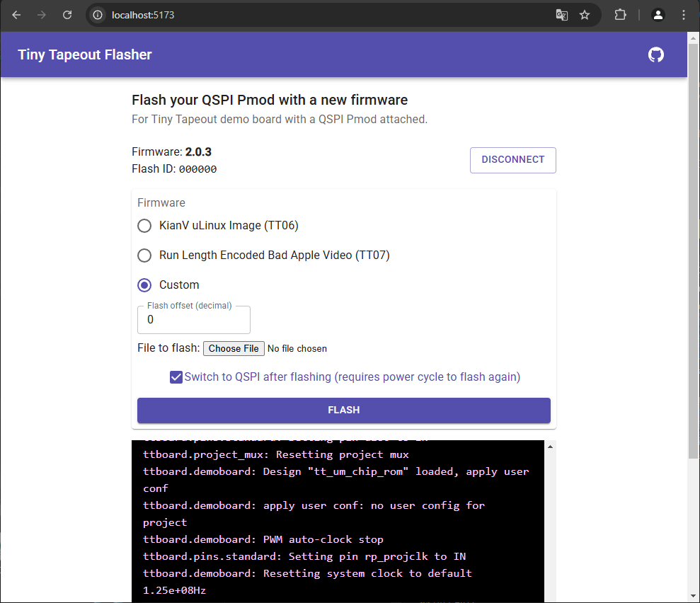This screenshot has height=603, width=700.
Task: Click the Flash offset input field
Action: point(193,320)
